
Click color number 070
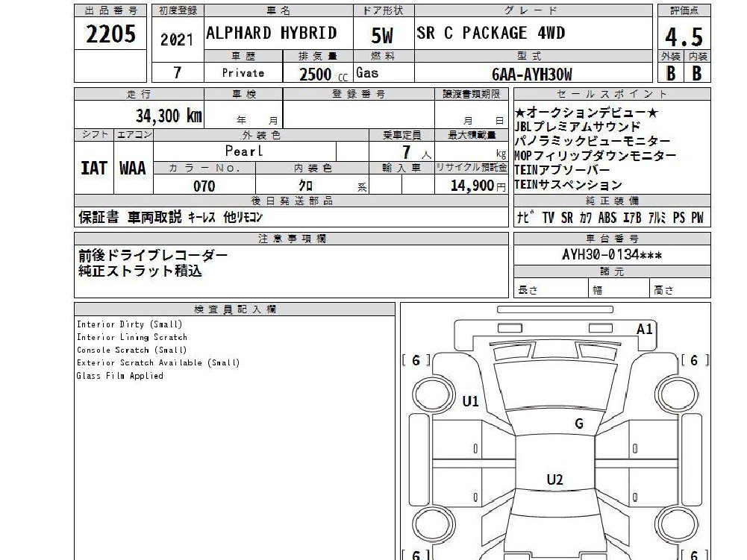(204, 186)
